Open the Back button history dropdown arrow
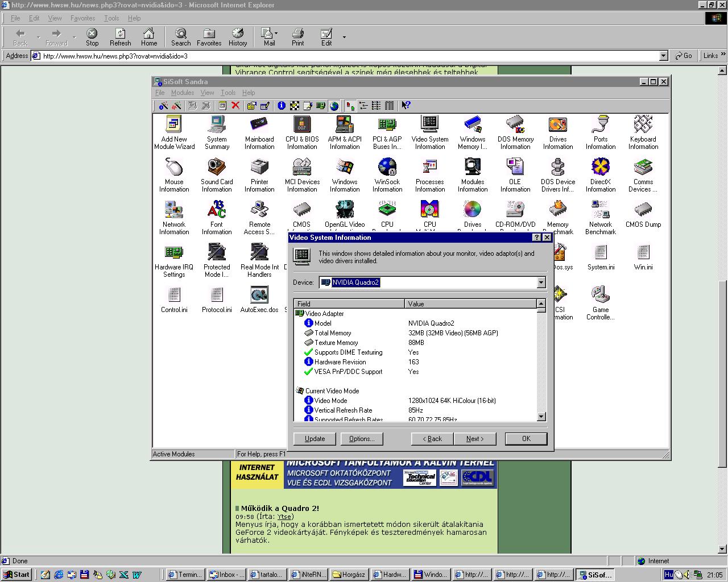The width and height of the screenshot is (728, 582). click(39, 37)
